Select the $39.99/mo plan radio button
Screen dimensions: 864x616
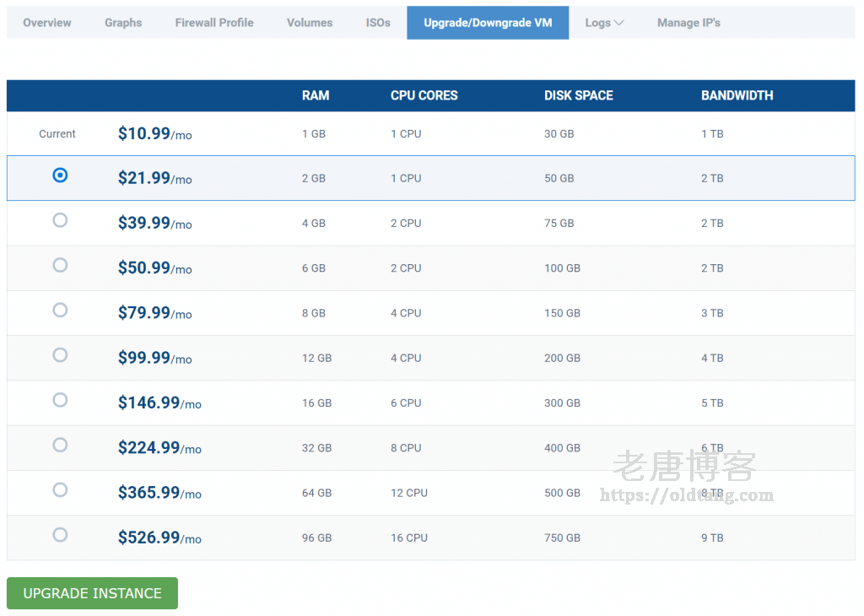point(60,219)
